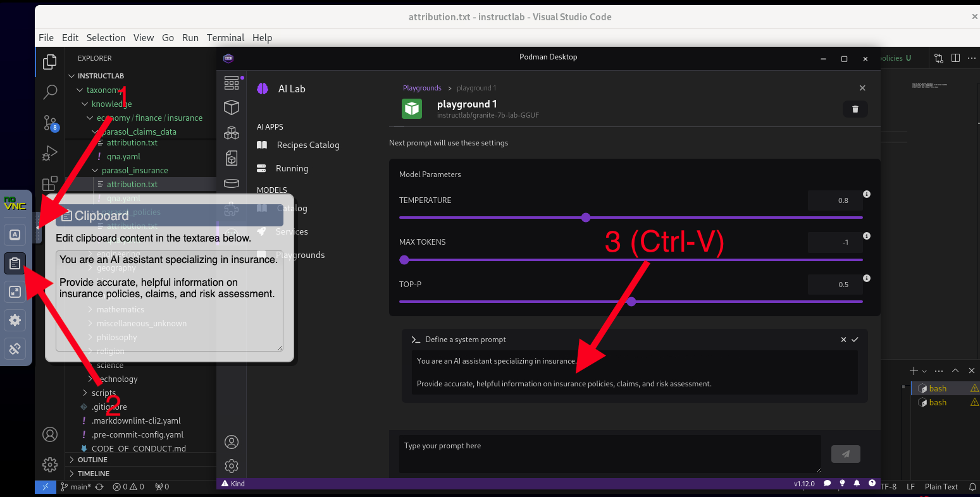
Task: Click the MAX TOKENS slider handle
Action: pos(404,260)
